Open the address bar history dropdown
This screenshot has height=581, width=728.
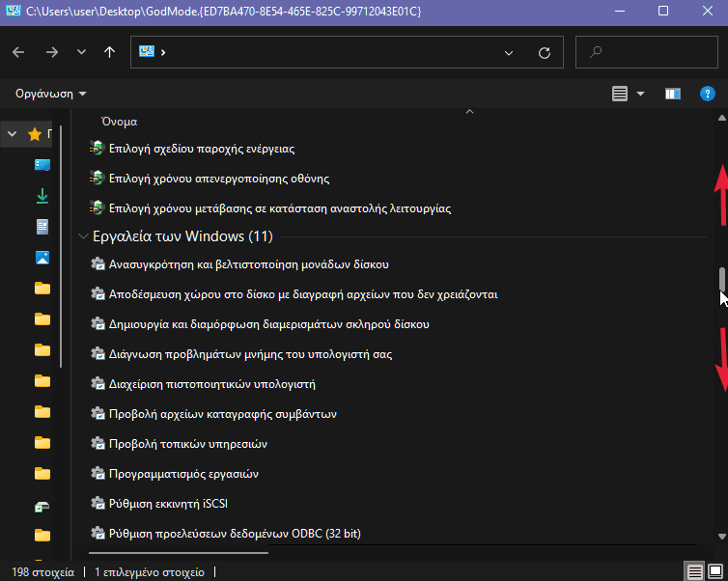tap(509, 53)
